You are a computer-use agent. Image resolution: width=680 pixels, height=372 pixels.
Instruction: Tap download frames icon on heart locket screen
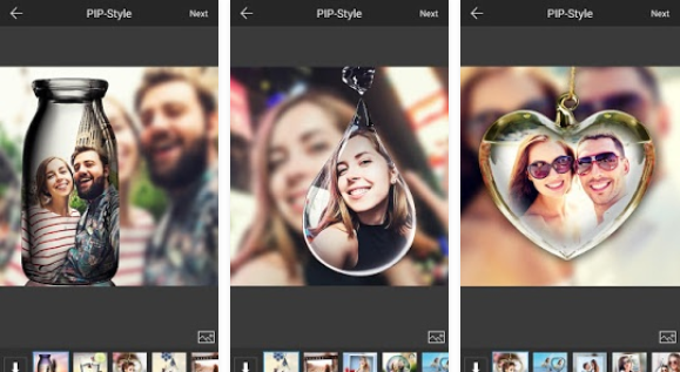[x=476, y=365]
